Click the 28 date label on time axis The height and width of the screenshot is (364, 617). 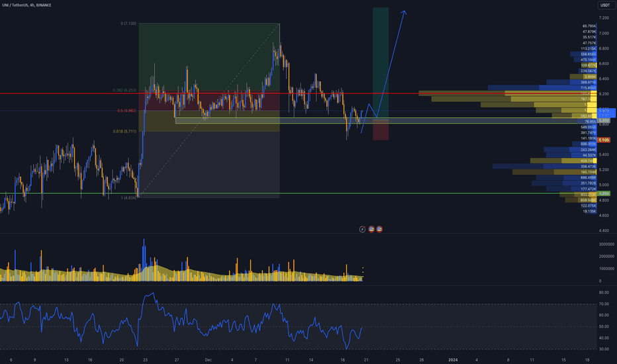pos(422,360)
